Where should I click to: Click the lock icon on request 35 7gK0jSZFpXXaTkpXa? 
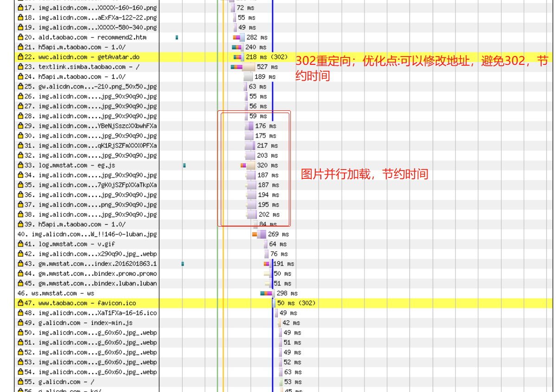(20, 185)
